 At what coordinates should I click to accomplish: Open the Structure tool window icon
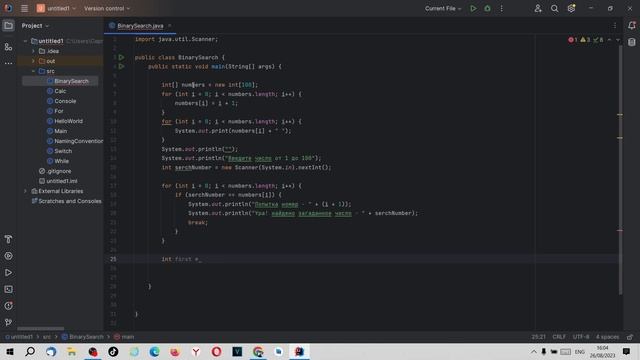8,47
